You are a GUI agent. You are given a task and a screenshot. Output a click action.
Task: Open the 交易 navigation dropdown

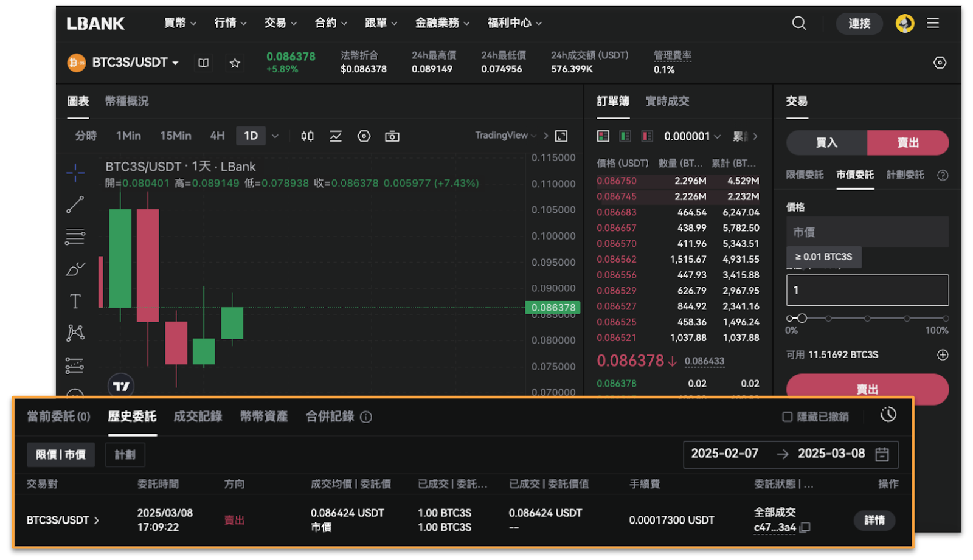[280, 23]
